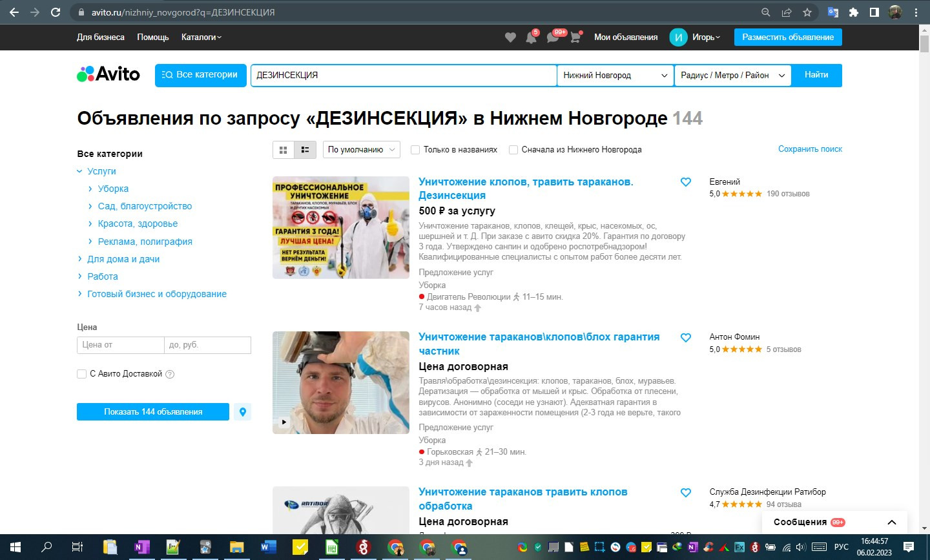Enable Сначала из Нижнего Новгорода checkbox
Screen dimensions: 930x560
pyautogui.click(x=513, y=150)
